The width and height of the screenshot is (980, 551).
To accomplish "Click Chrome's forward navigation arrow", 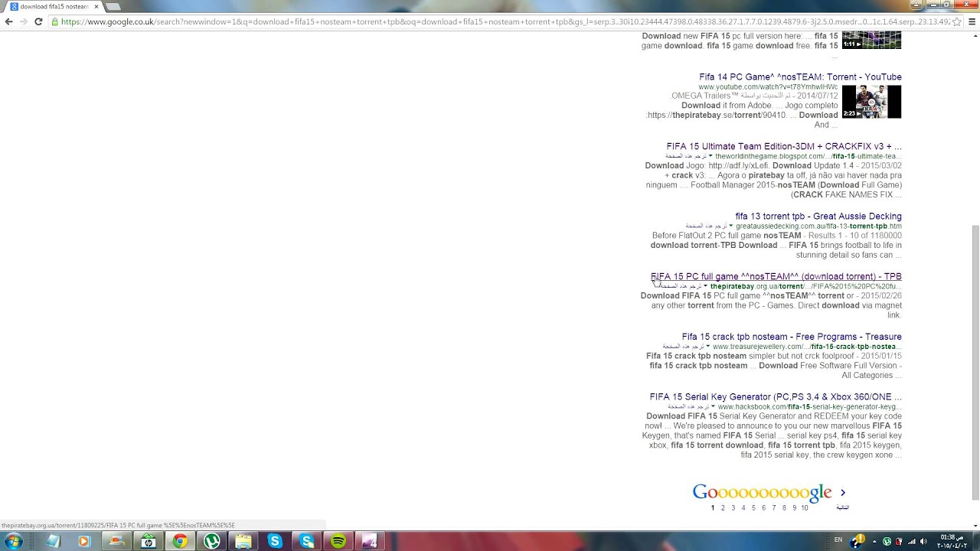I will coord(24,21).
